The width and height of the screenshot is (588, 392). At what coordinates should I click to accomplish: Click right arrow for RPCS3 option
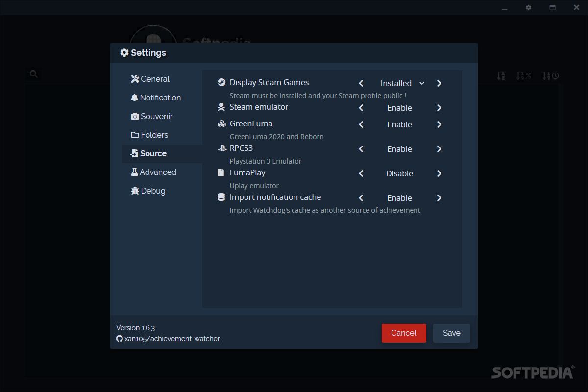pos(439,149)
